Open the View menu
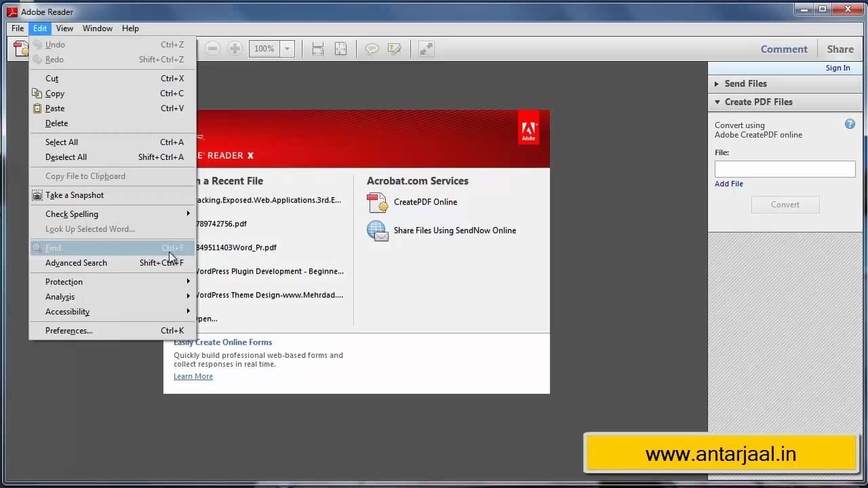The image size is (868, 488). click(64, 28)
